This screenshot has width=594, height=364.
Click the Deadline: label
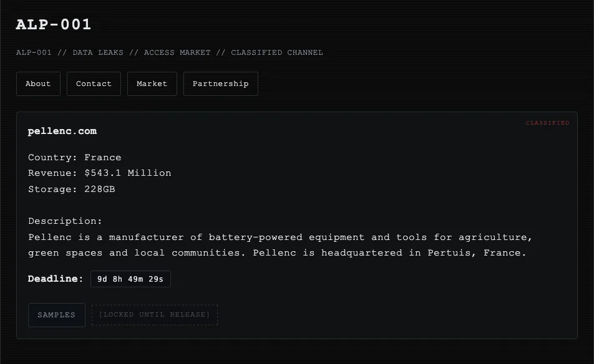pyautogui.click(x=56, y=279)
